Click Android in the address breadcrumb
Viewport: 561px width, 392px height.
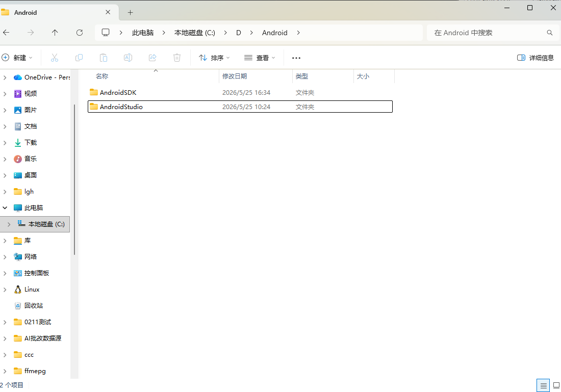pos(275,33)
